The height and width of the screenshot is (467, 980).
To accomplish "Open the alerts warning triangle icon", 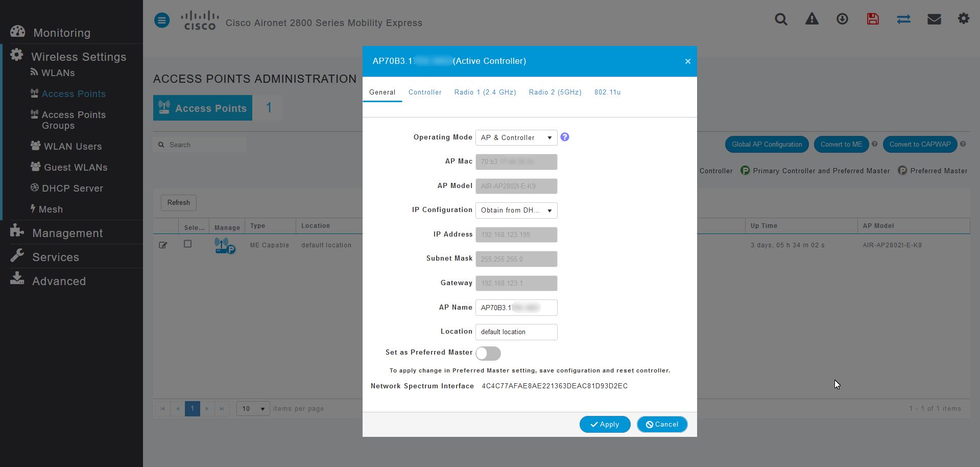I will pyautogui.click(x=811, y=19).
